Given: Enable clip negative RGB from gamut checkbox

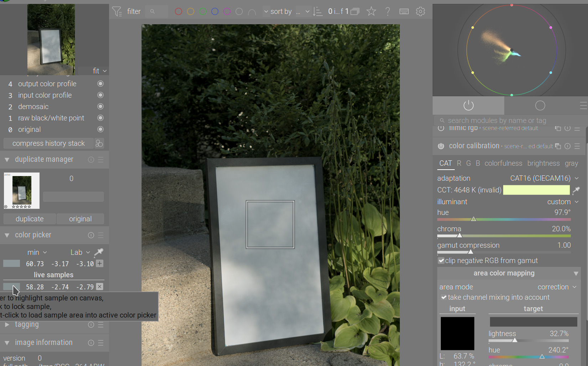Looking at the screenshot, I should coord(442,261).
